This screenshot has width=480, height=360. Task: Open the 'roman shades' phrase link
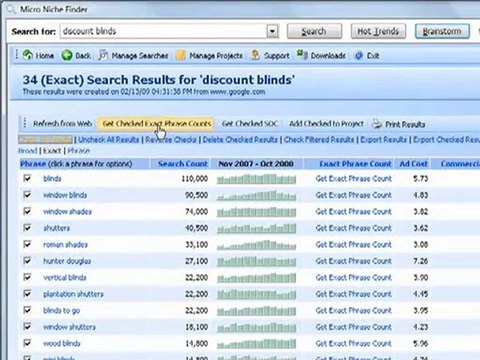[65, 245]
